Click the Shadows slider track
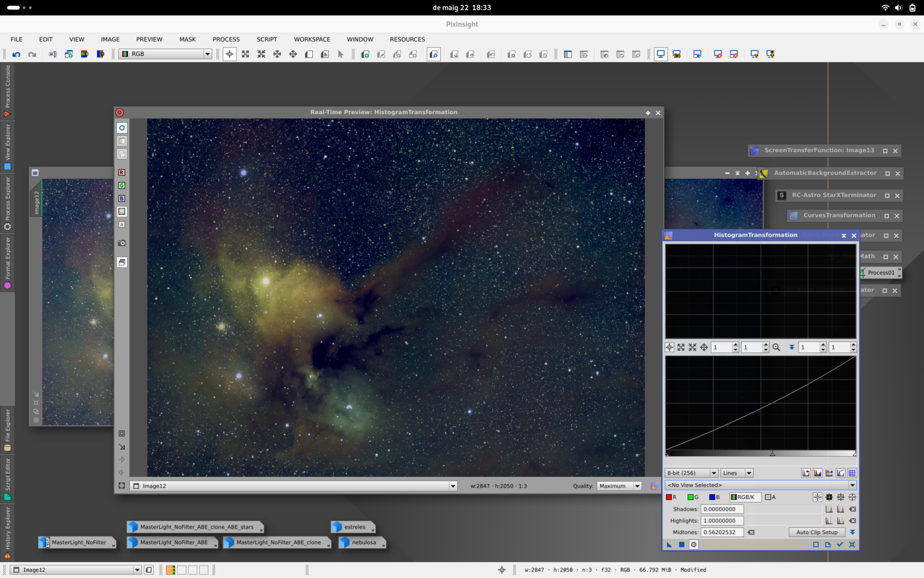 coord(784,509)
